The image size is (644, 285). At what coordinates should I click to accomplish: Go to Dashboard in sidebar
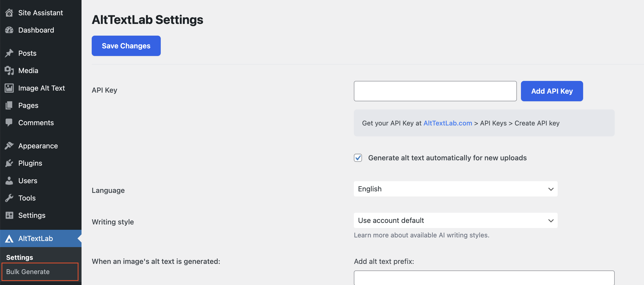41,30
